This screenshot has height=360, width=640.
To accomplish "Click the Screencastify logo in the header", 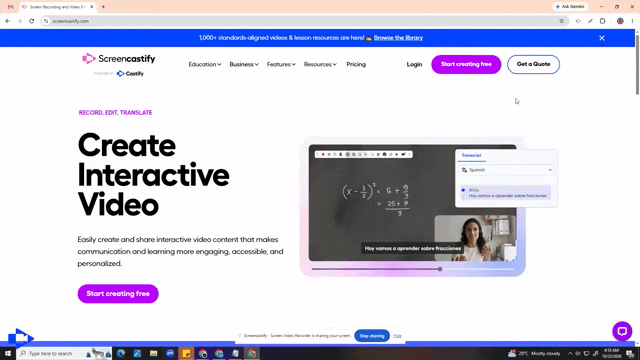I will coord(119,59).
